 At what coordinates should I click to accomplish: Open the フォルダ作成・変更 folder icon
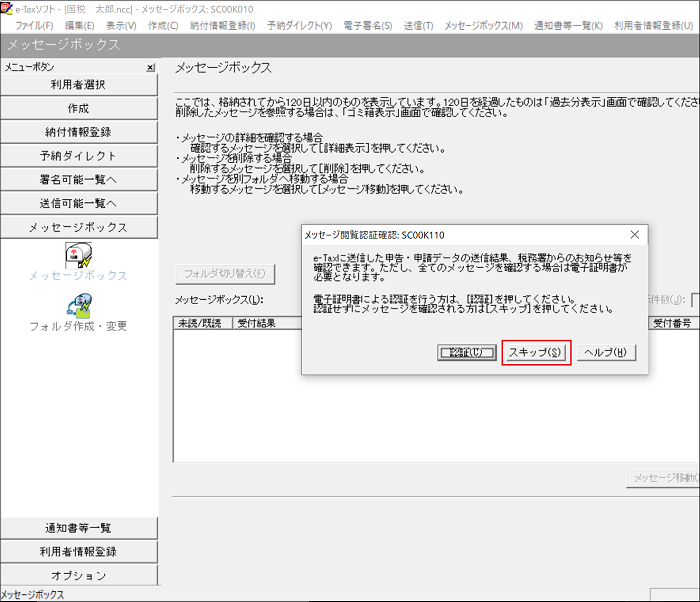pos(79,306)
